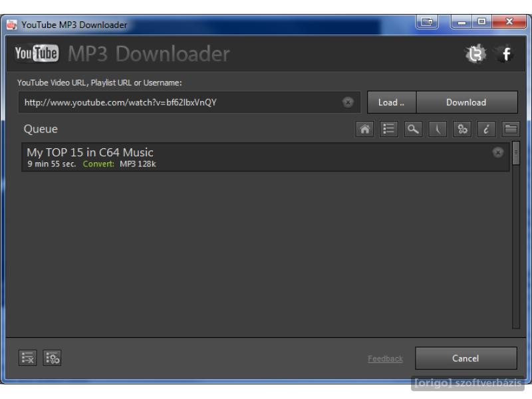Click the home icon in Queue toolbar

pos(364,129)
